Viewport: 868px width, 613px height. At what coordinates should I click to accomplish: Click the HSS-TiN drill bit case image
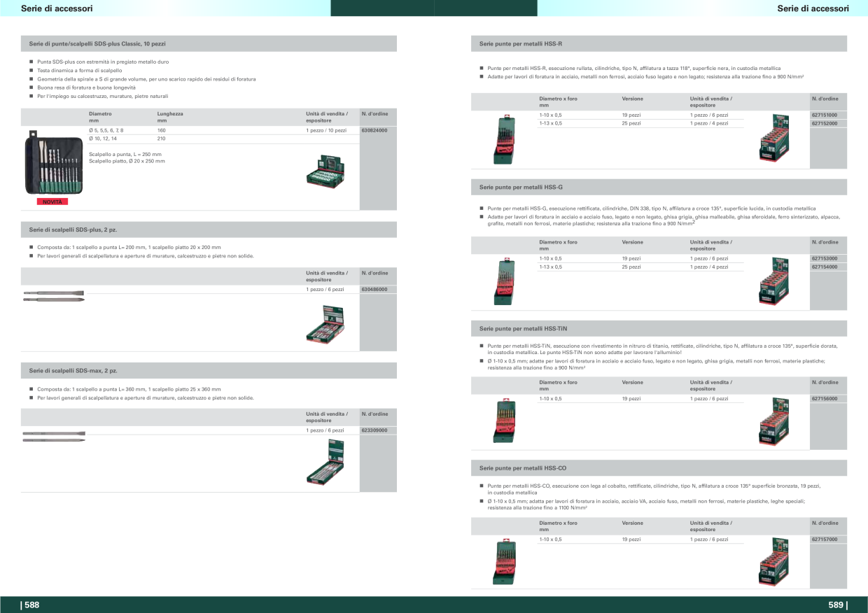tap(504, 421)
